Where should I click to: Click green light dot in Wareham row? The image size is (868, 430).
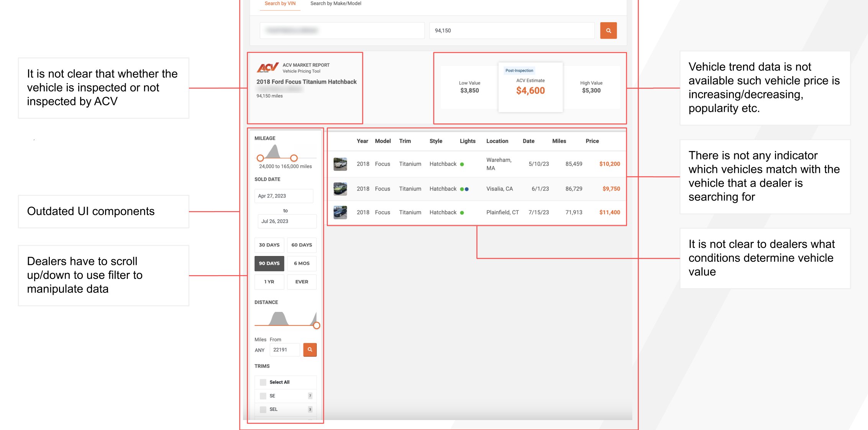tap(462, 164)
